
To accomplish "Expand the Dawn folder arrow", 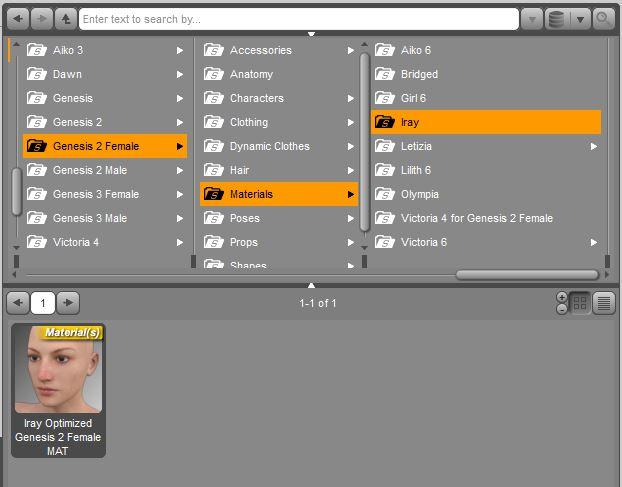I will pos(180,74).
